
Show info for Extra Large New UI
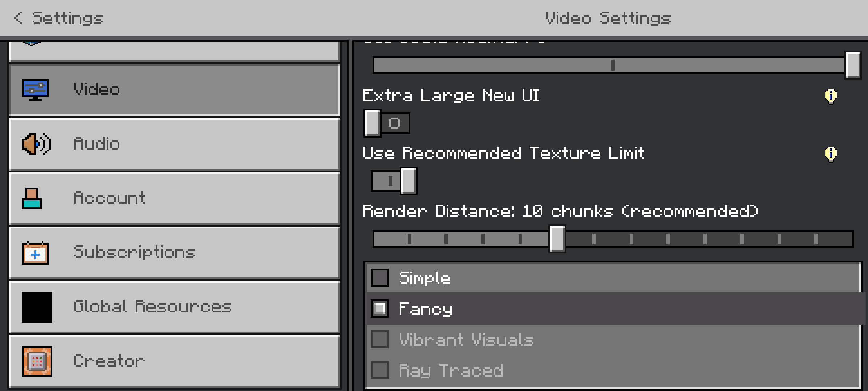click(x=831, y=96)
